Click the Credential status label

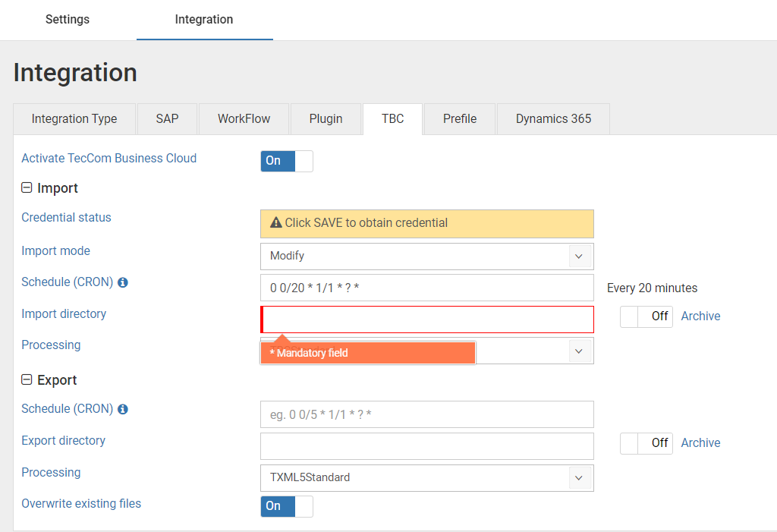pyautogui.click(x=67, y=218)
